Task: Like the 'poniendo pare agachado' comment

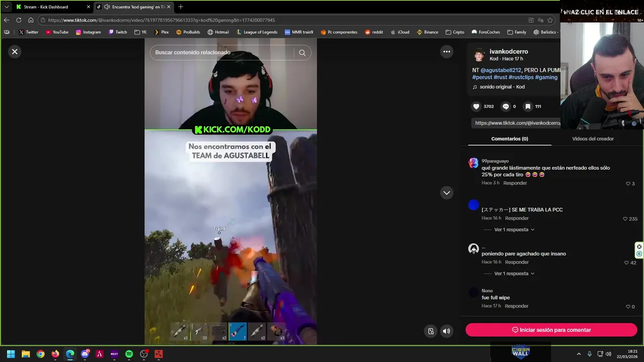Action: click(626, 262)
